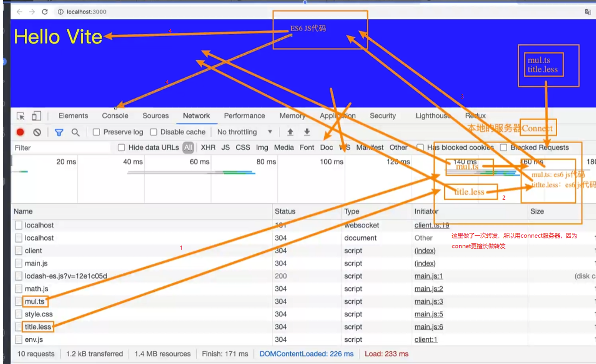Sort by the Name column header

[142, 211]
